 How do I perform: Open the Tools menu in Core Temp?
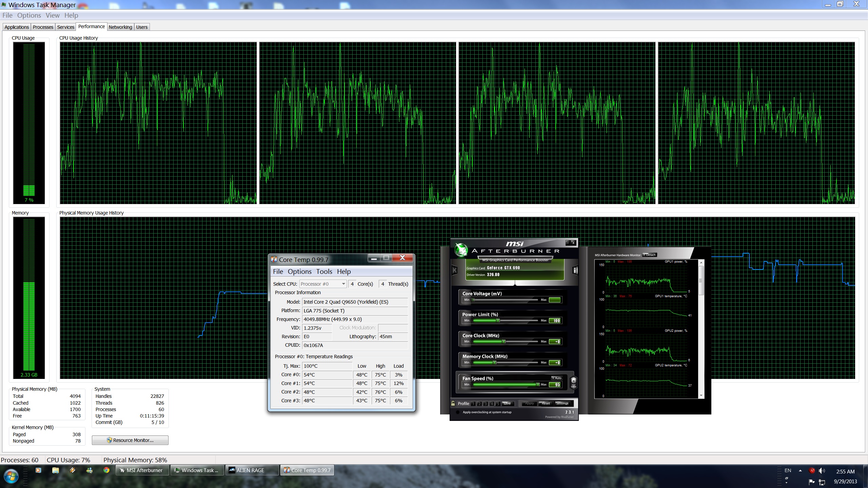(x=324, y=271)
